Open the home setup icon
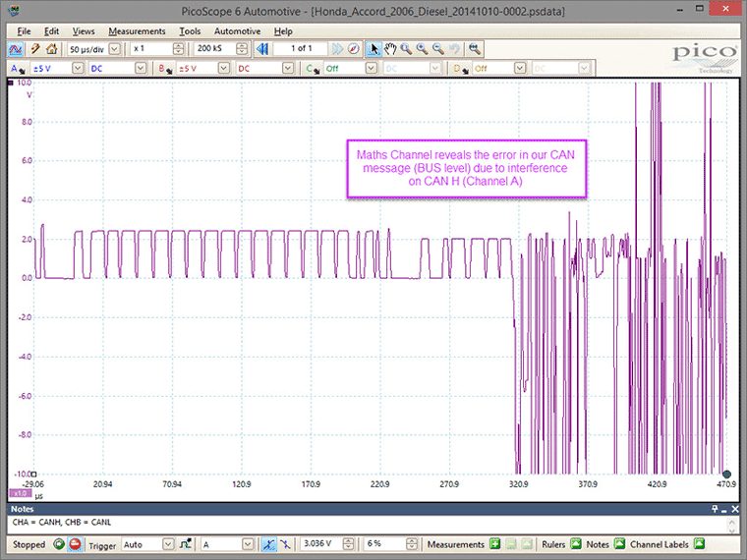Image resolution: width=747 pixels, height=560 pixels. pyautogui.click(x=51, y=48)
